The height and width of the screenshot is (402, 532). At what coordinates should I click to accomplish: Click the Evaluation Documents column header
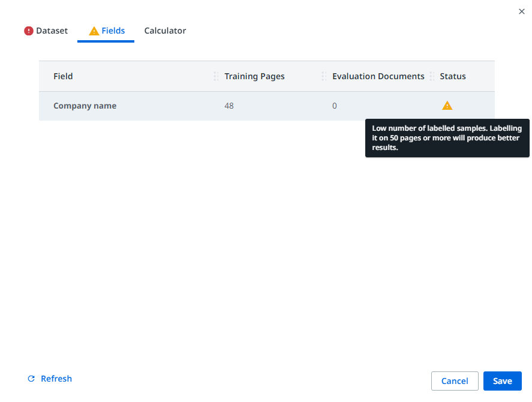click(x=378, y=76)
